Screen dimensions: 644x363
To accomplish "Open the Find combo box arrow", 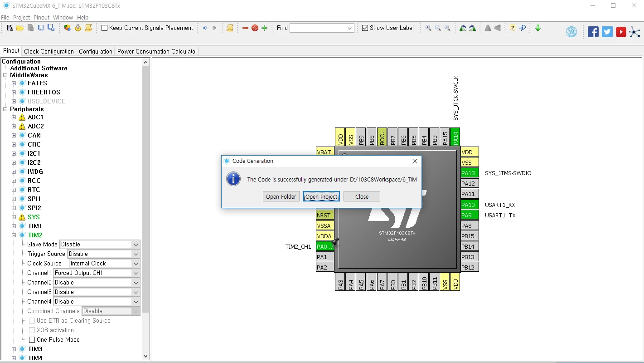I will coord(350,28).
